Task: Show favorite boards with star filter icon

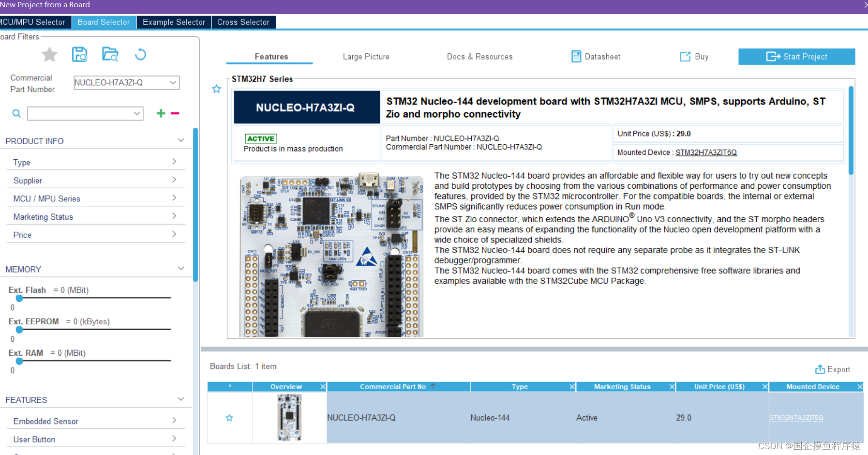Action: click(49, 55)
